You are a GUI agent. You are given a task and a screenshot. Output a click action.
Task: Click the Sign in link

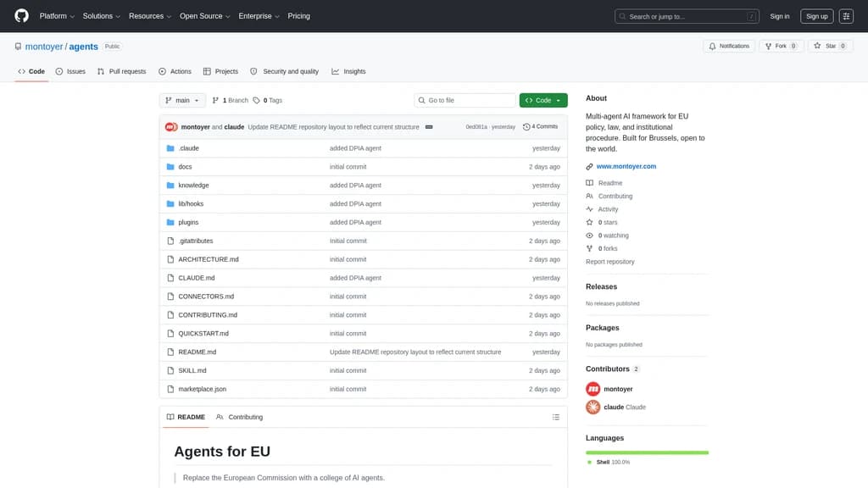click(780, 16)
